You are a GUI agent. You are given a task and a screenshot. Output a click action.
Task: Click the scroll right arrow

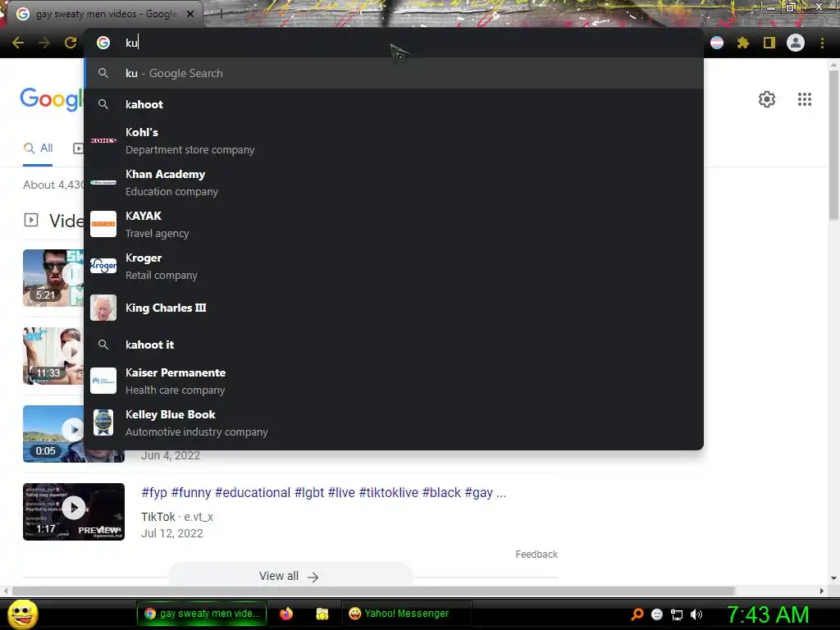tap(822, 591)
